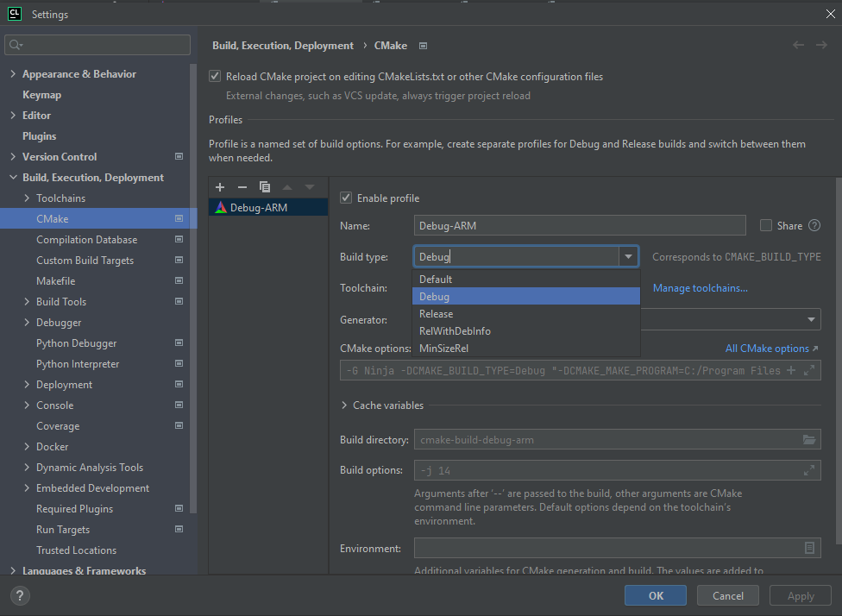842x616 pixels.
Task: Click project icon beside Compilation Database
Action: coord(179,239)
